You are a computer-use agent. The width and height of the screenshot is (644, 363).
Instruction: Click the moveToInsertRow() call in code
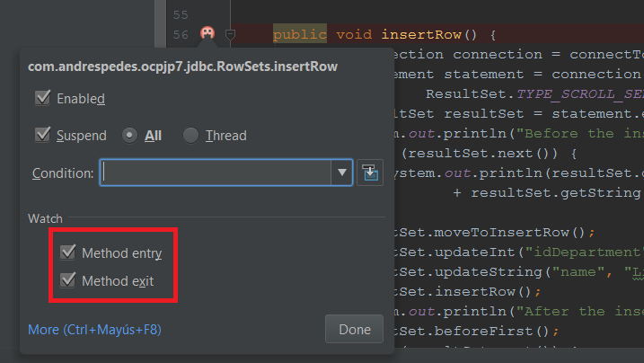509,233
